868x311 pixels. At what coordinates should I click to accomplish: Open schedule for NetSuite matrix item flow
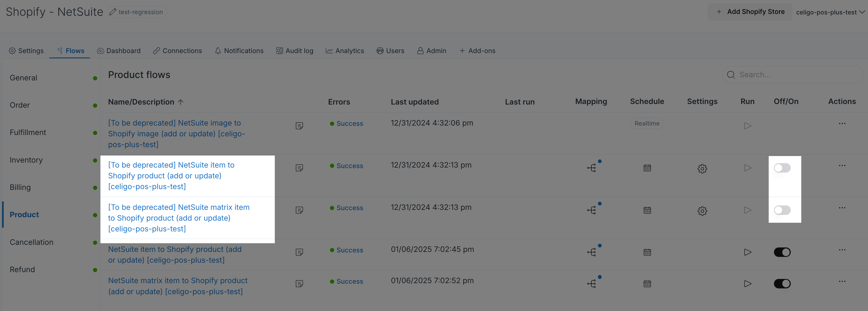coord(647,284)
